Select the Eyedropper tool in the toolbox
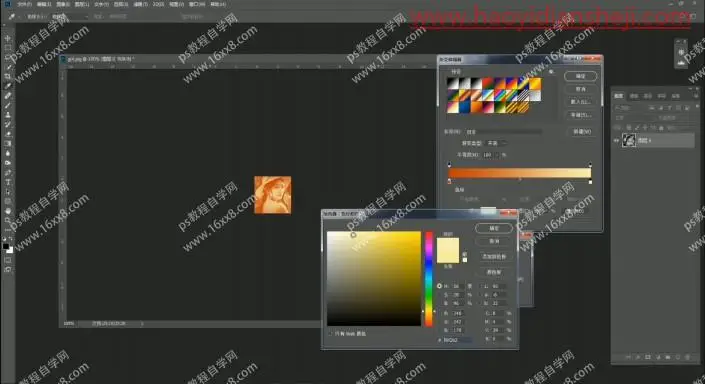 8,85
